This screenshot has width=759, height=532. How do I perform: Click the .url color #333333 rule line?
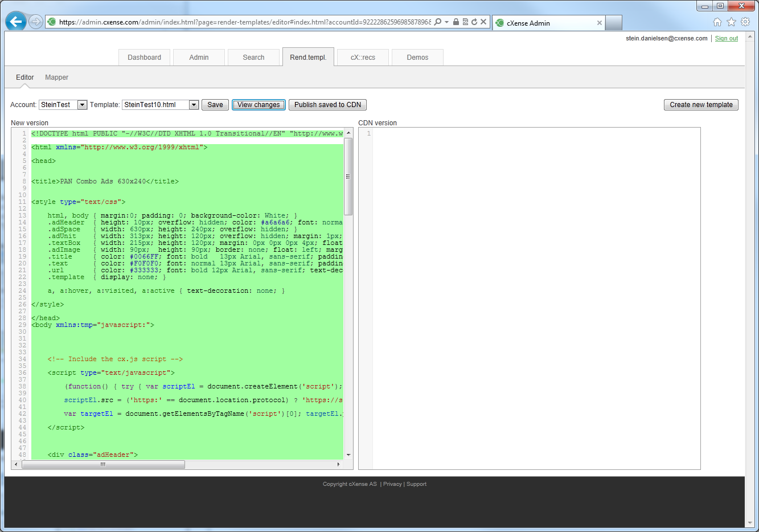(195, 270)
